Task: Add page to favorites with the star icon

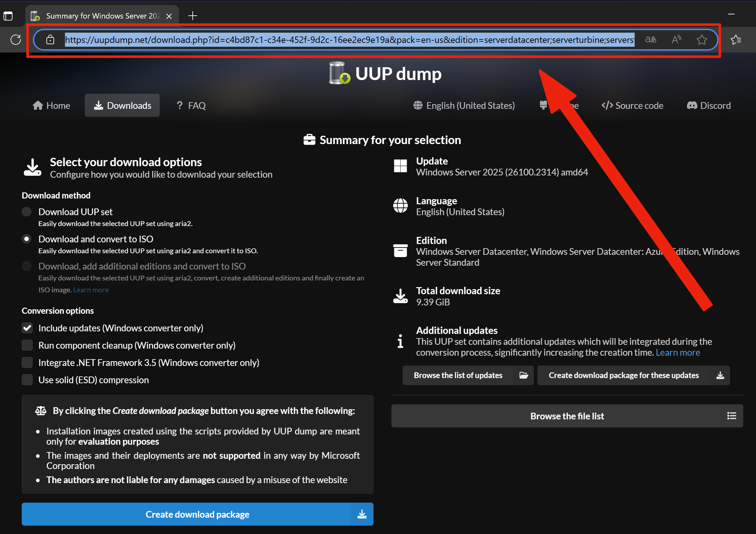Action: [701, 40]
